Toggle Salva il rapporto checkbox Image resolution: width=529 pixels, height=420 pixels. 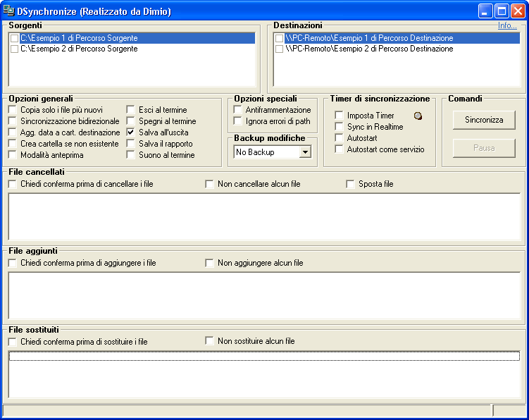(130, 144)
